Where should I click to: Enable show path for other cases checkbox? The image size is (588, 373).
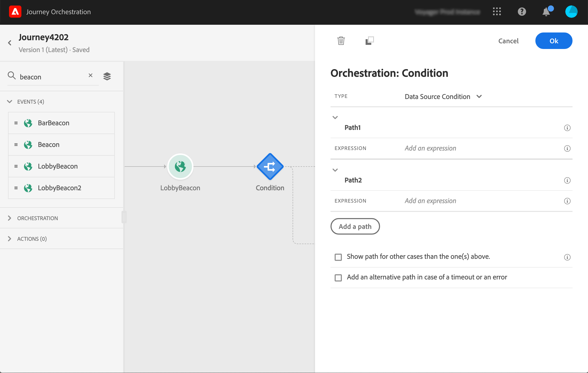338,257
